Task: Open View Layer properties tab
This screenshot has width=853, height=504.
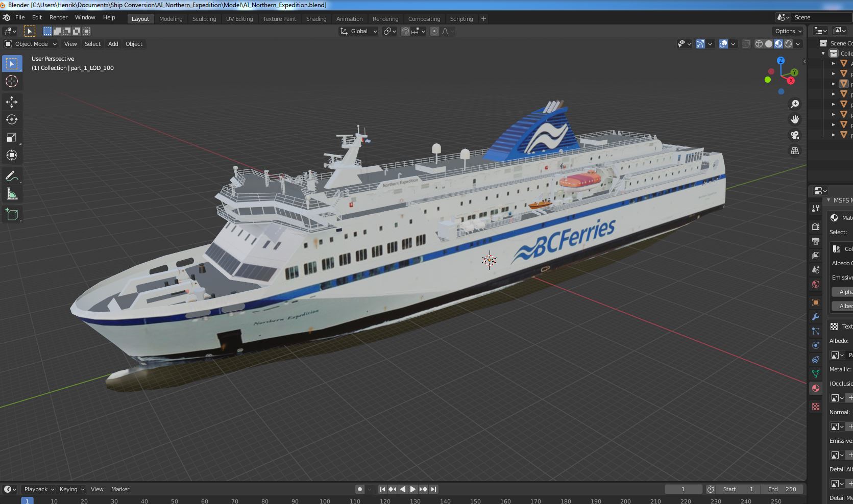Action: pos(816,255)
